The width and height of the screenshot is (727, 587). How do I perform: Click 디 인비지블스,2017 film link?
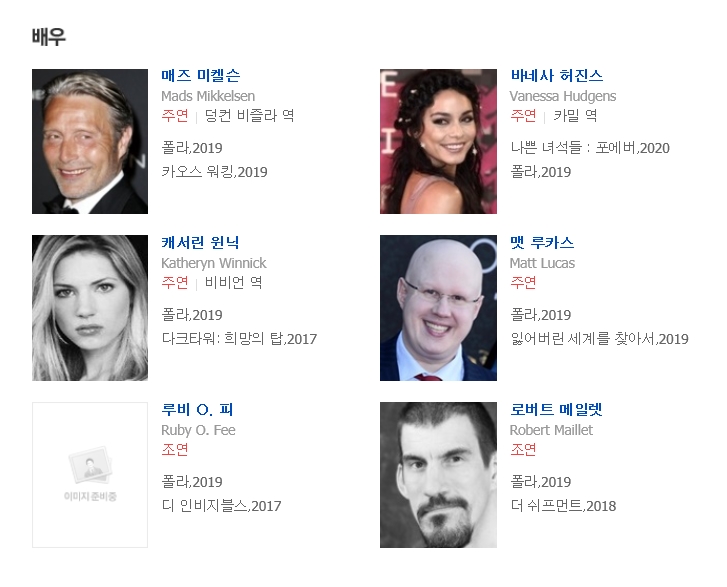pyautogui.click(x=221, y=506)
